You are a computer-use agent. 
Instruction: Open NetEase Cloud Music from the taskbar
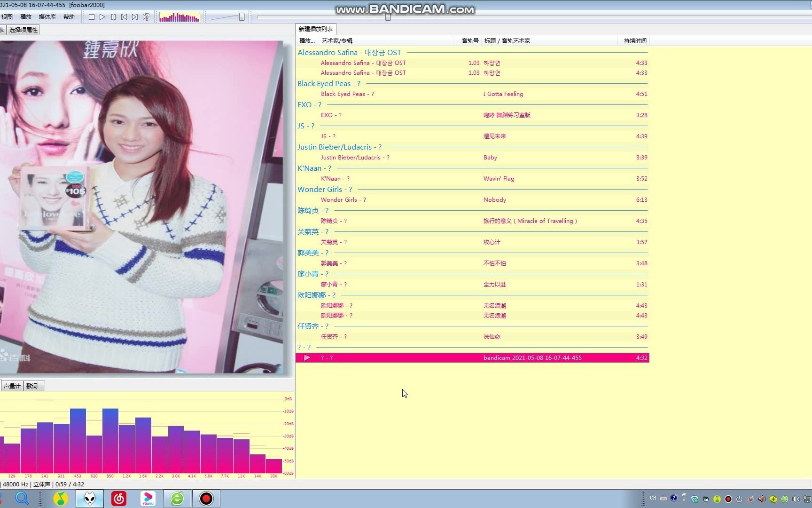(x=119, y=499)
